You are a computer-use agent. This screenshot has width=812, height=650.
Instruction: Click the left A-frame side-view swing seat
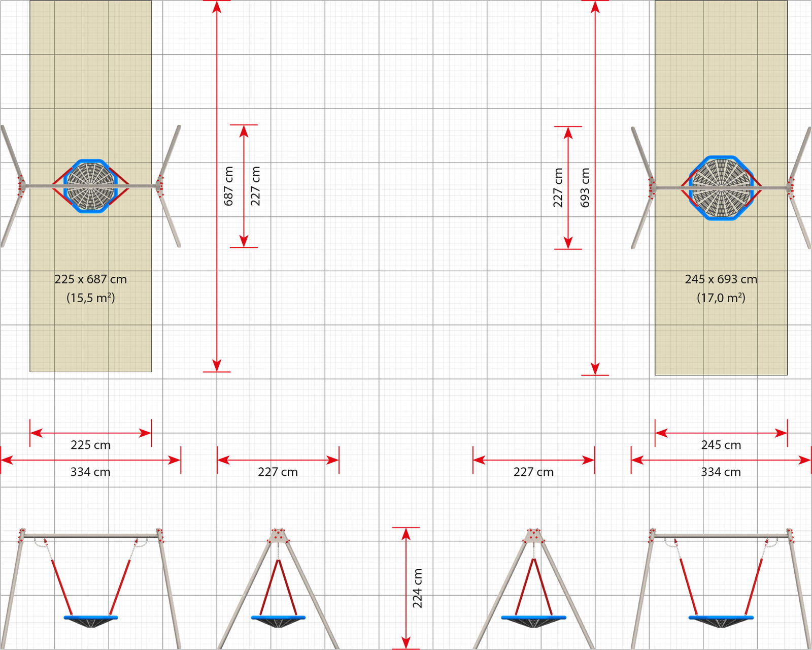tap(278, 619)
